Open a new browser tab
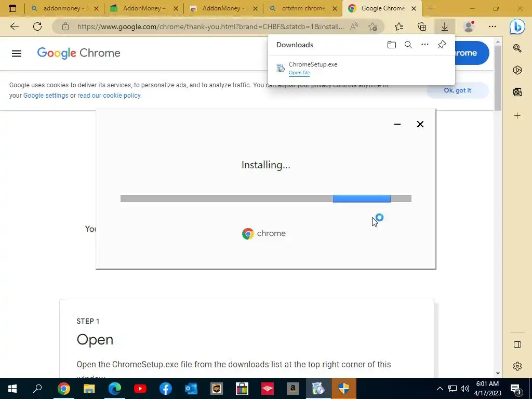Screen dimensions: 532x399 431,8
